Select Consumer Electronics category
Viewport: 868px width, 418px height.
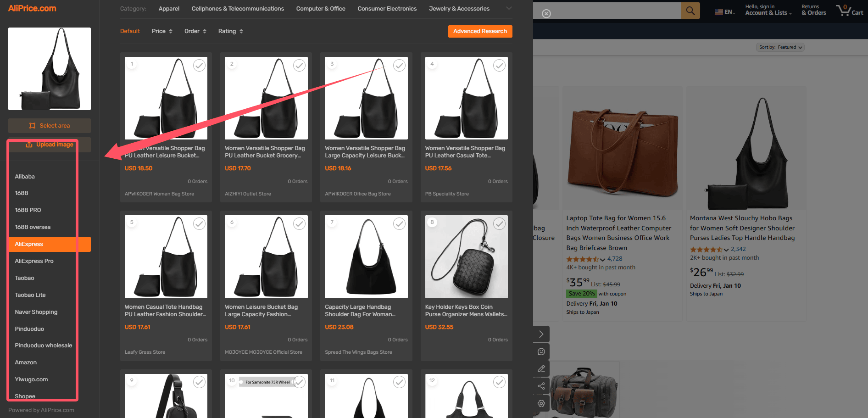(387, 9)
